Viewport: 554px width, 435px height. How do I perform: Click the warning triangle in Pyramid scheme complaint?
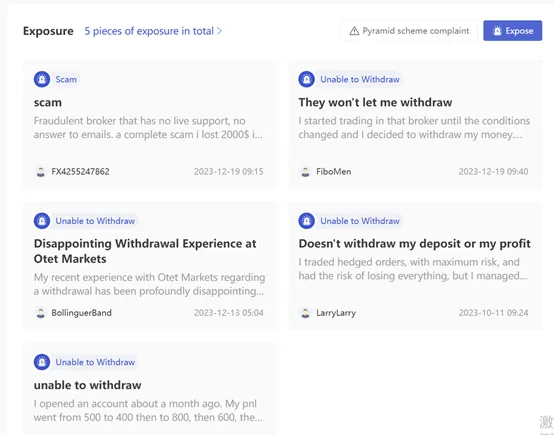(x=354, y=31)
